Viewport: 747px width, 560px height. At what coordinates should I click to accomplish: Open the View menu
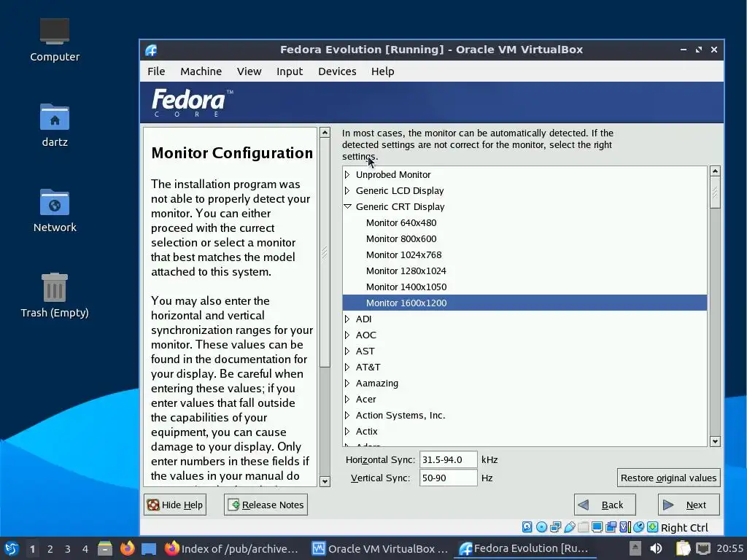pos(249,71)
